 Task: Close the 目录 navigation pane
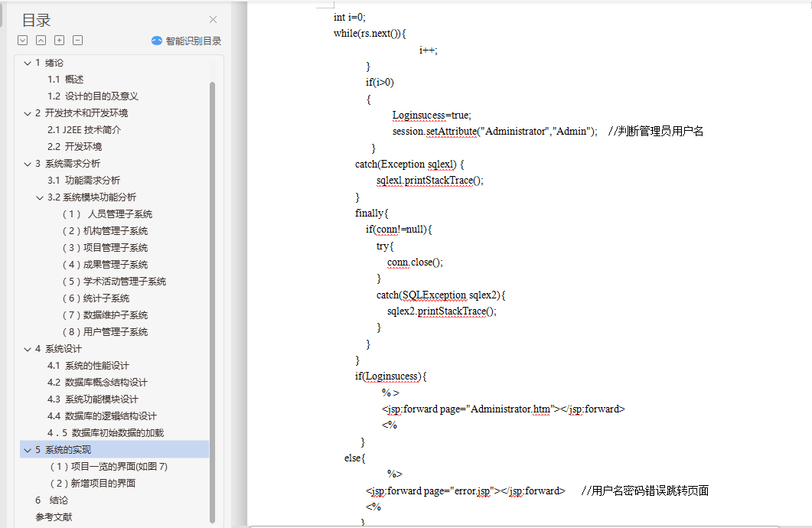pyautogui.click(x=213, y=20)
